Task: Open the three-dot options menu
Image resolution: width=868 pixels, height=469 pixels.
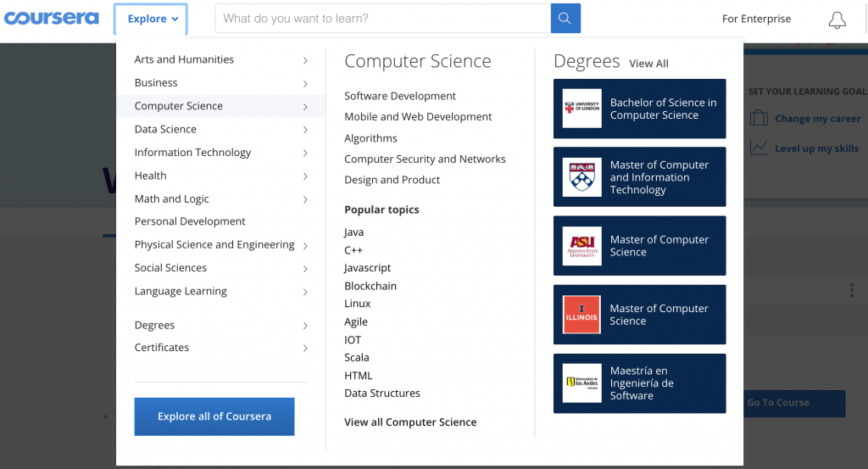Action: coord(851,290)
